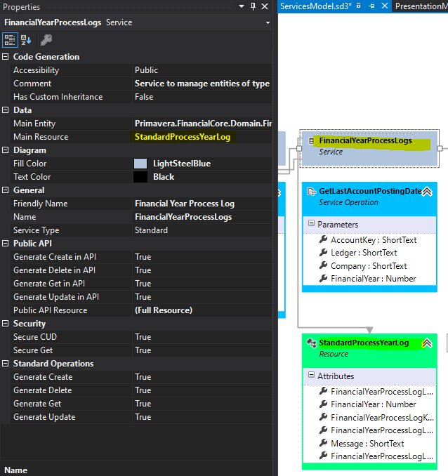Select Has Custom Inheritance False value

(x=202, y=97)
